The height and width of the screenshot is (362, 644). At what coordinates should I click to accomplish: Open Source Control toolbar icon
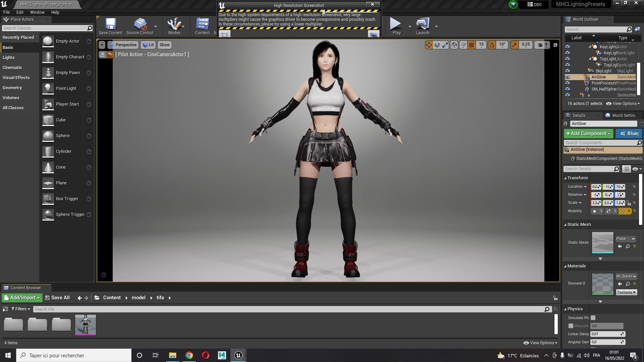coord(140,26)
